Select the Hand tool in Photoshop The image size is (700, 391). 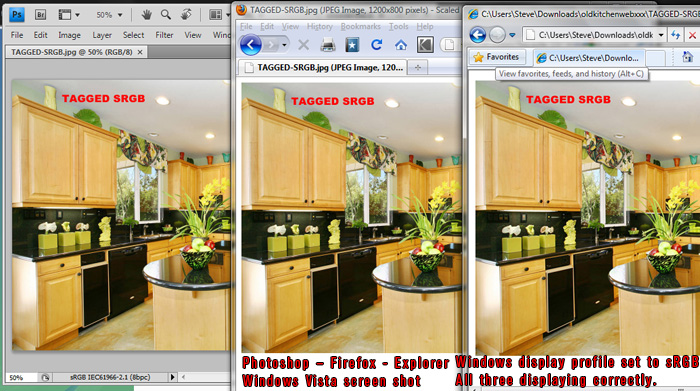point(146,15)
